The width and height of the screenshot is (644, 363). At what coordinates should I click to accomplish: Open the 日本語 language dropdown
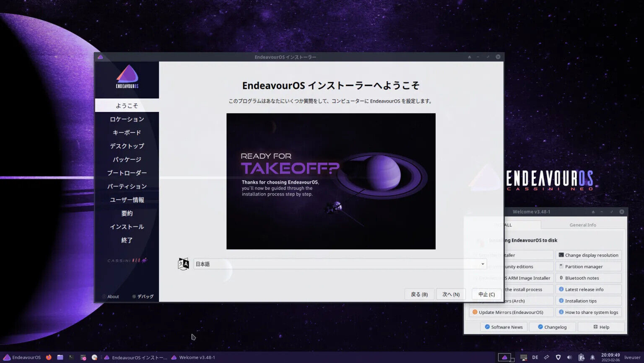(340, 264)
